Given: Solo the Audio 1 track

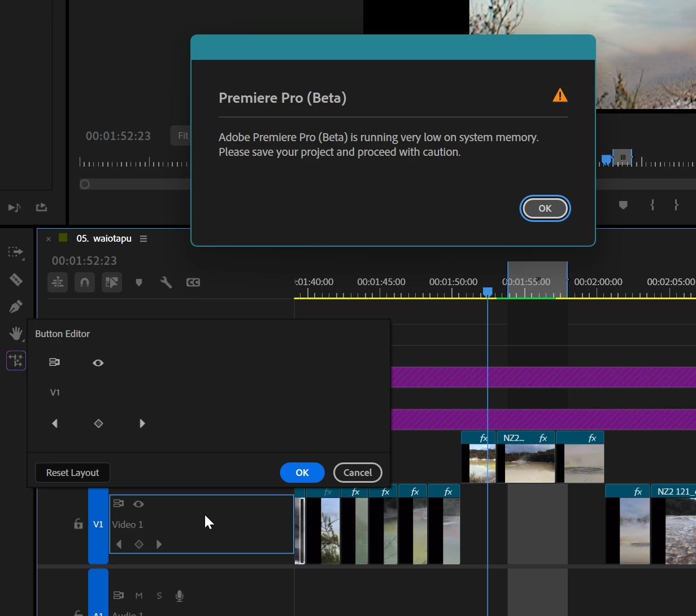Looking at the screenshot, I should coord(159,596).
